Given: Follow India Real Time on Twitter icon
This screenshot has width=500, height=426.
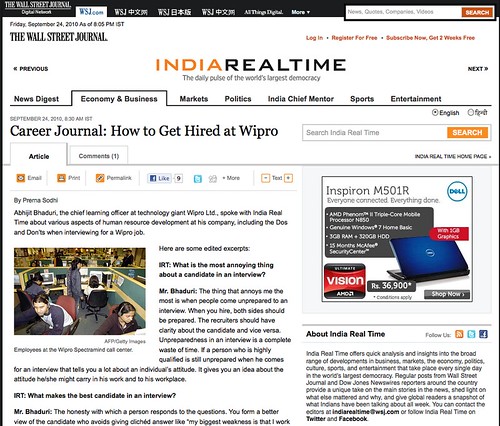Looking at the screenshot, I should point(471,334).
